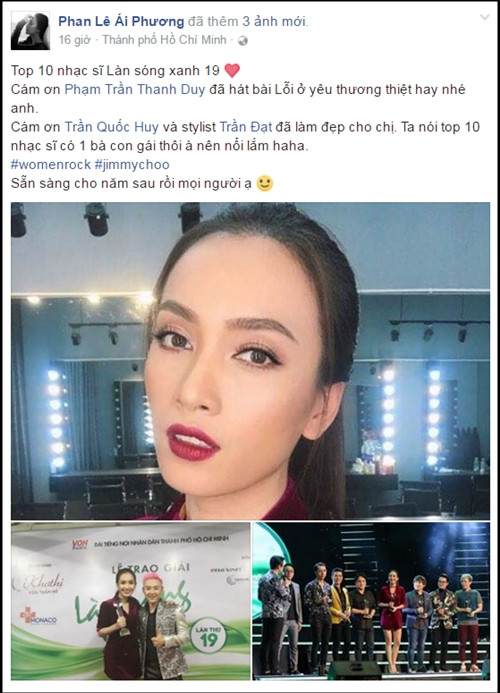500x693 pixels.
Task: Open the #womenrock hashtag
Action: [51, 164]
